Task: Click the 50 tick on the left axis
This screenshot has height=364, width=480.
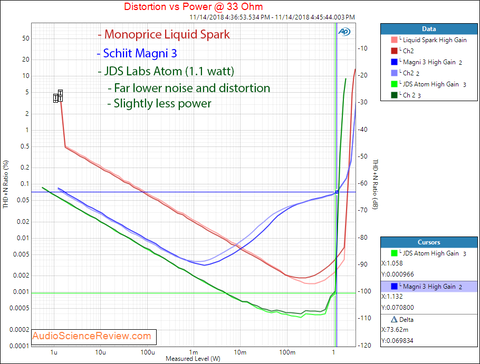Action: (x=26, y=38)
